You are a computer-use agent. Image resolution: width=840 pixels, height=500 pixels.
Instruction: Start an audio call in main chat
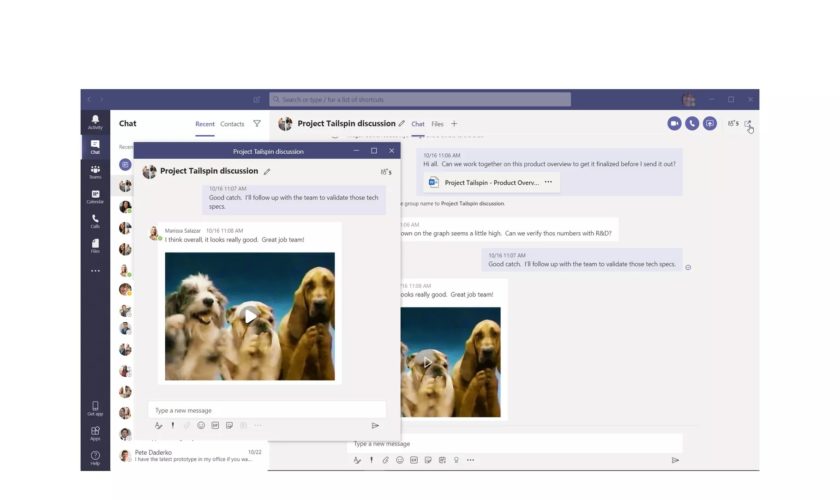(692, 123)
